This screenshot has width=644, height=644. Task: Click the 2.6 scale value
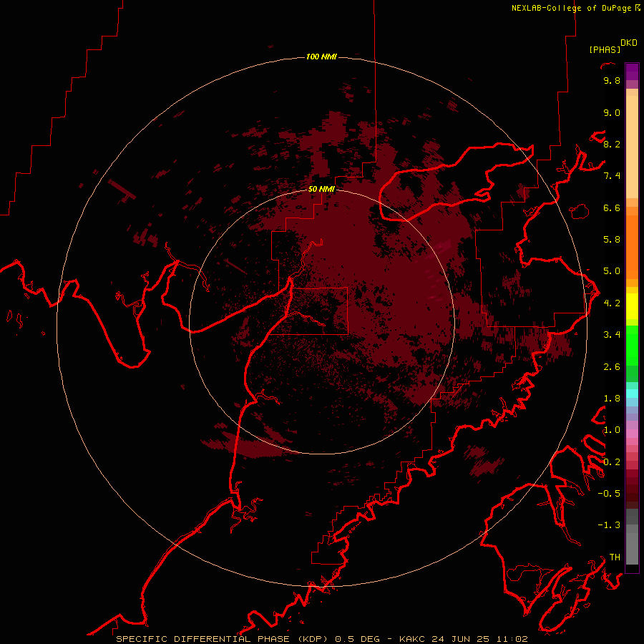[x=612, y=367]
